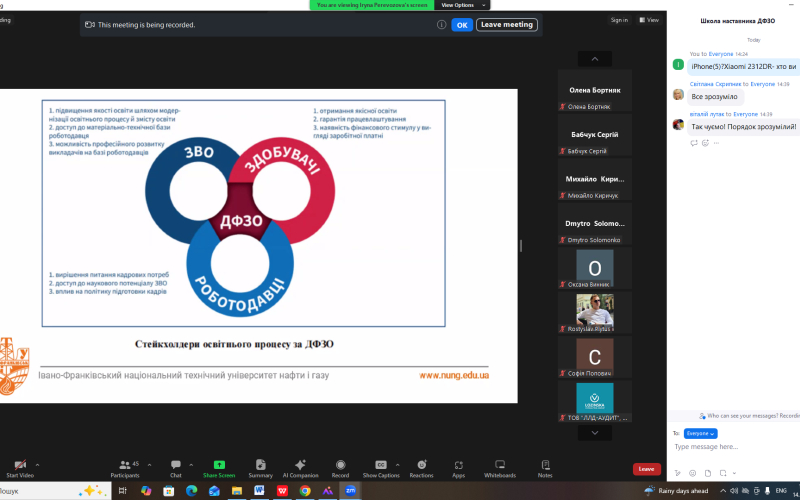This screenshot has width=800, height=500.
Task: Open the Everyone recipient dropdown
Action: point(701,433)
